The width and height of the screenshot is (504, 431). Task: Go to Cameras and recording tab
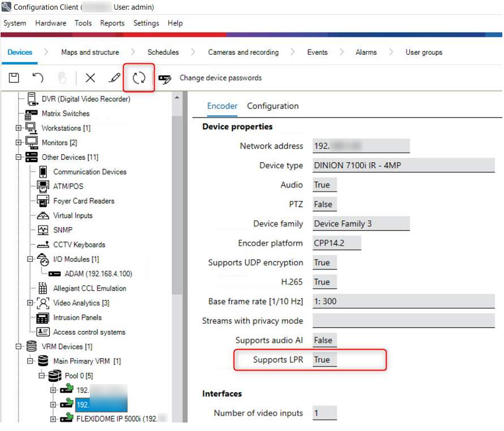tap(243, 53)
